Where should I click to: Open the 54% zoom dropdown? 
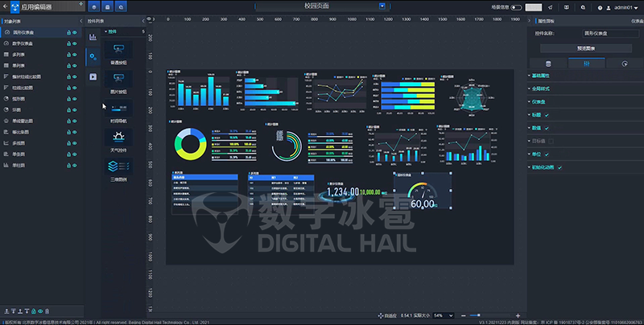point(444,315)
